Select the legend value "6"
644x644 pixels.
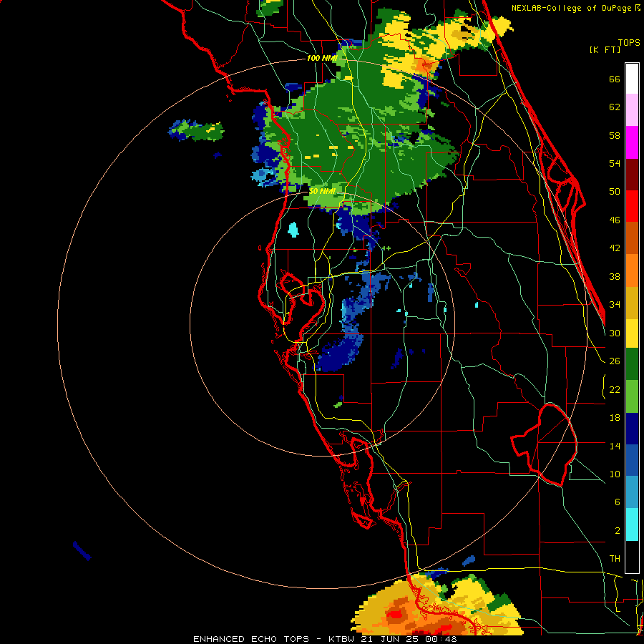pyautogui.click(x=617, y=502)
